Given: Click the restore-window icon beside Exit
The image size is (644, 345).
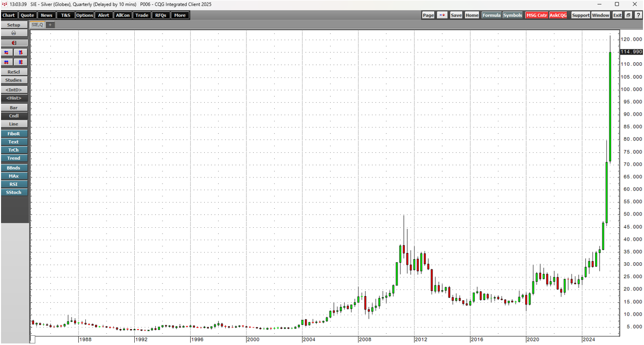Looking at the screenshot, I should point(629,15).
